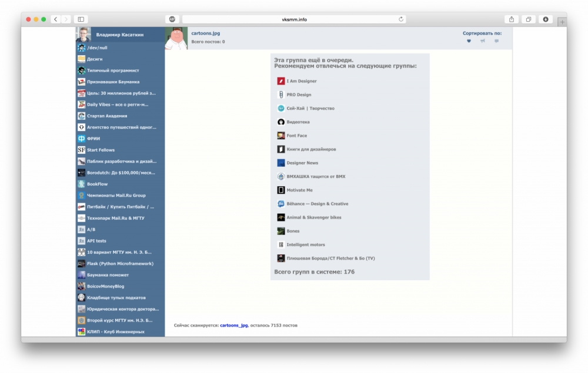The width and height of the screenshot is (588, 373).
Task: Open the ФРИИ group icon
Action: pos(81,139)
